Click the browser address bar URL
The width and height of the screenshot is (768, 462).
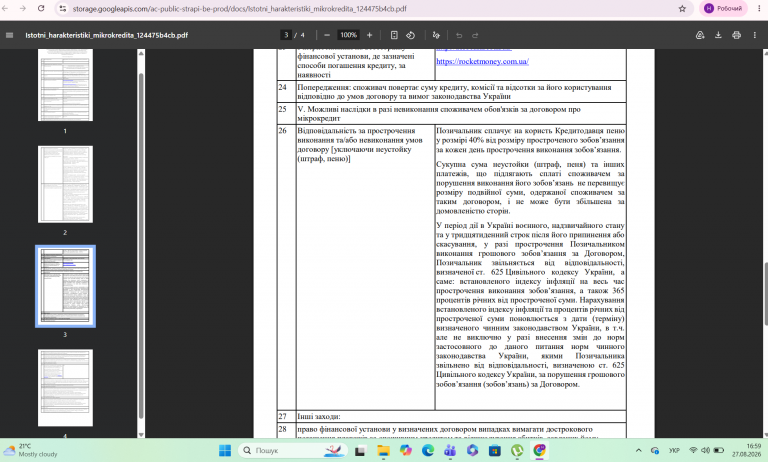pyautogui.click(x=240, y=9)
